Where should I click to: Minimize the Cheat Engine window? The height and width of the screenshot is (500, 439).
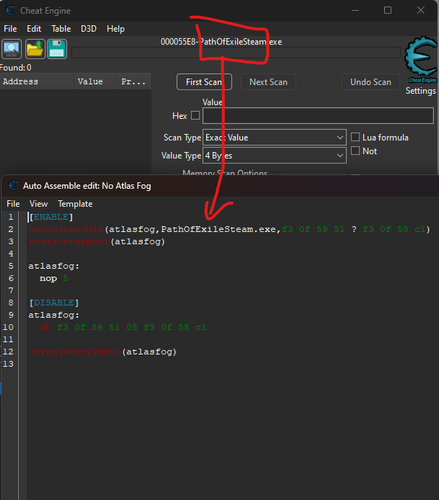(x=355, y=10)
